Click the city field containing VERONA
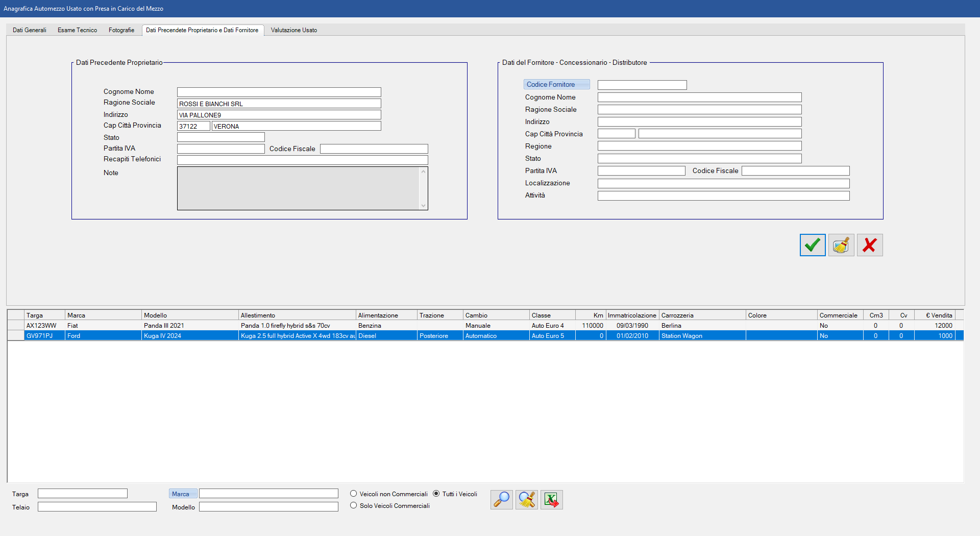This screenshot has width=980, height=536. [x=296, y=126]
